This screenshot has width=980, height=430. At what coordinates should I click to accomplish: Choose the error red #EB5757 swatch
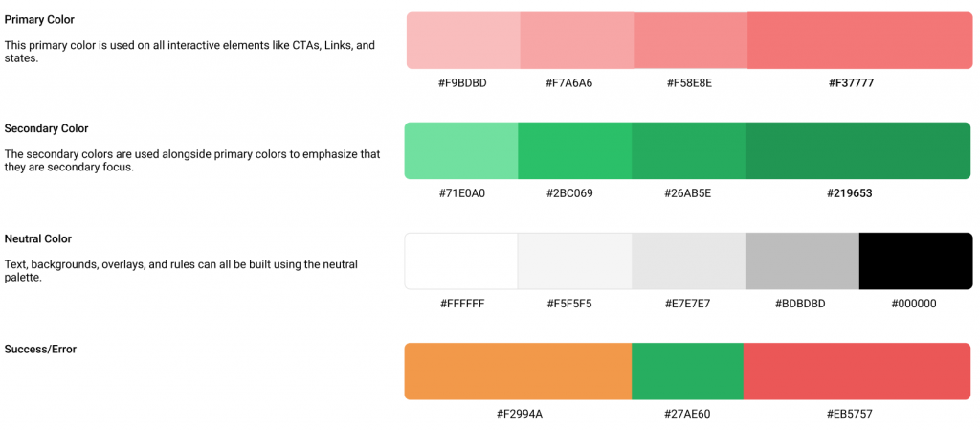857,371
